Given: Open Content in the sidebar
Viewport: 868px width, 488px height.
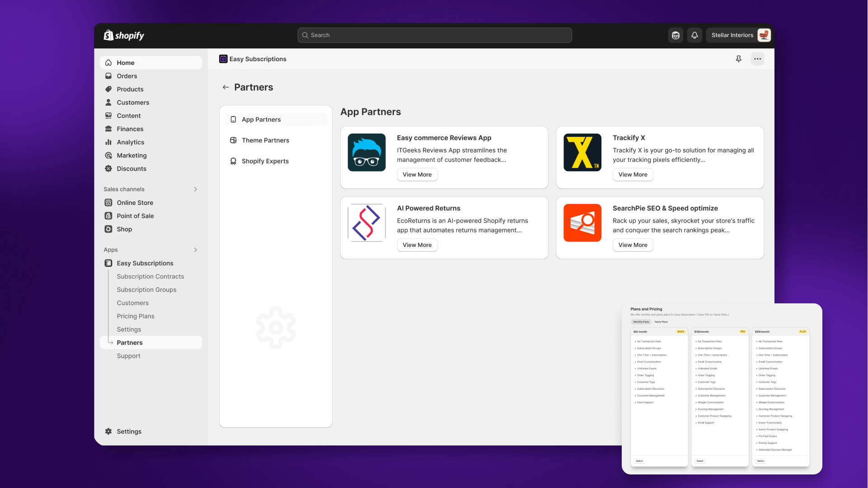Looking at the screenshot, I should [151, 116].
